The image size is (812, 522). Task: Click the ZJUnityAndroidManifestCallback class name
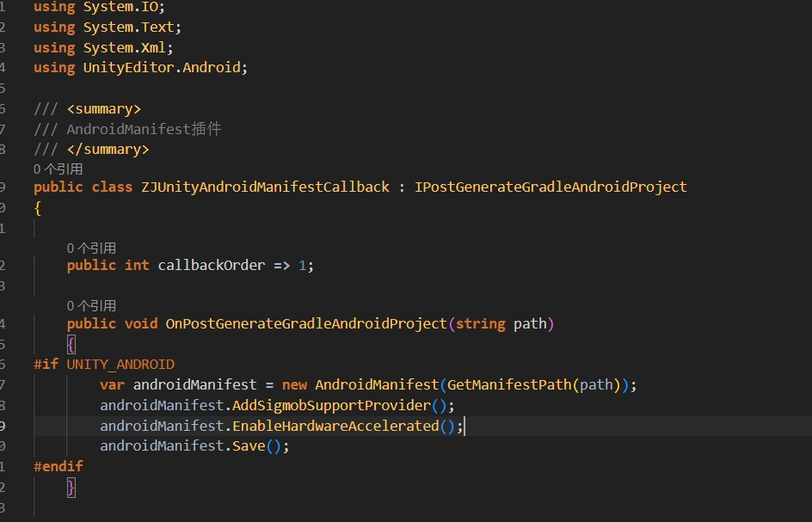pos(265,187)
